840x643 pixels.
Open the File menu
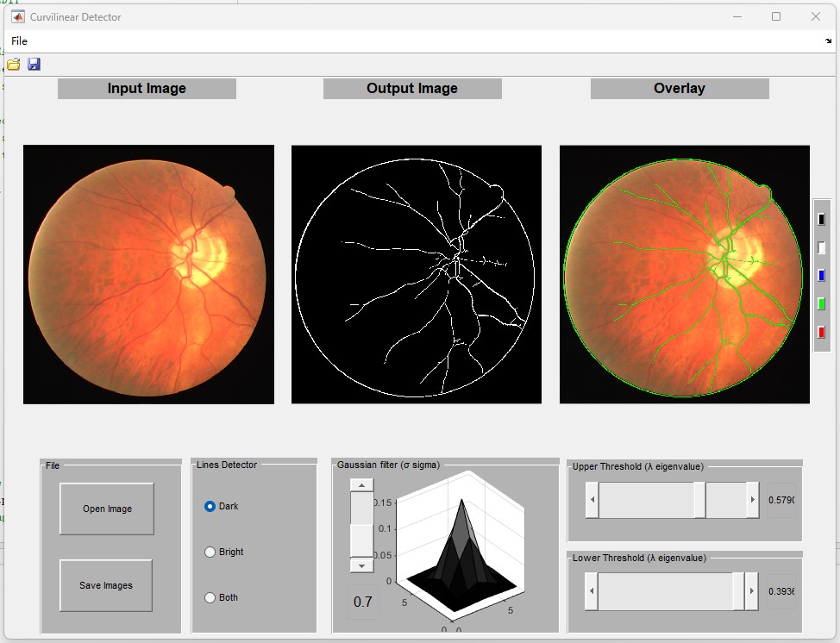(x=19, y=41)
